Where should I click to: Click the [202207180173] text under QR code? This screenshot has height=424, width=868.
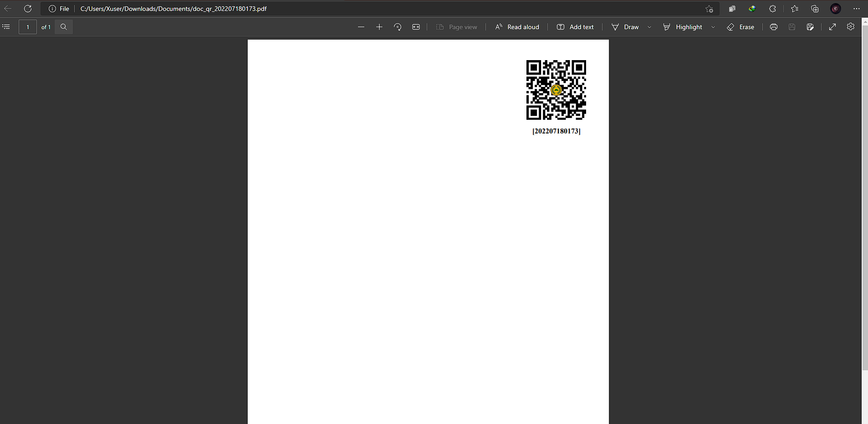(557, 131)
